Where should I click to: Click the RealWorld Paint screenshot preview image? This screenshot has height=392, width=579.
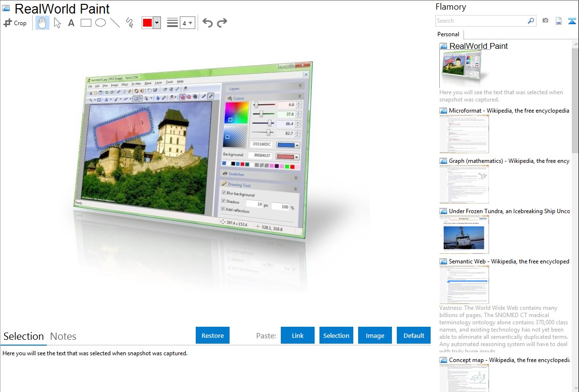pos(193,150)
